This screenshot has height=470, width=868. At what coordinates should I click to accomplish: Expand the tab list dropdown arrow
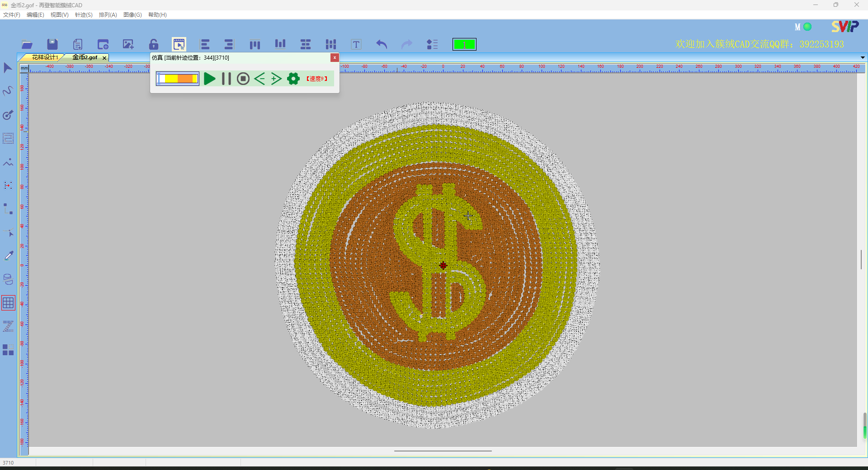tap(863, 57)
